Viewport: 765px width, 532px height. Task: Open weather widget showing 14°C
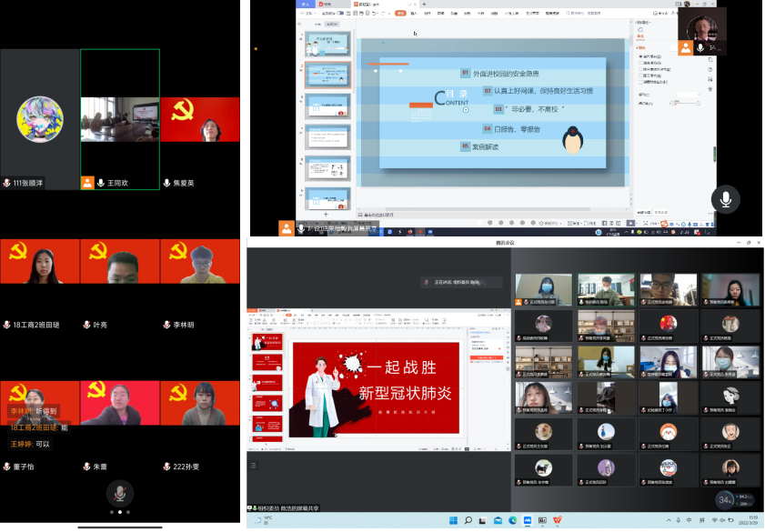tap(263, 520)
